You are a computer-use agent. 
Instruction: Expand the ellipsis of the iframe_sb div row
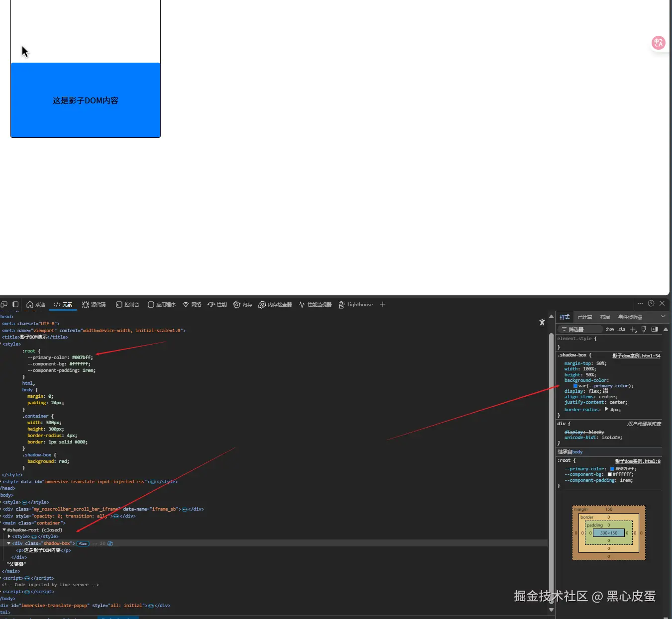185,509
